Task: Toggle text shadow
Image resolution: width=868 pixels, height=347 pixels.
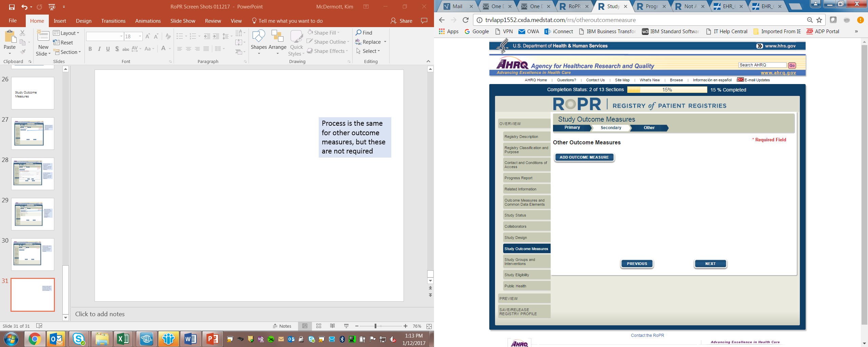Action: tap(117, 49)
